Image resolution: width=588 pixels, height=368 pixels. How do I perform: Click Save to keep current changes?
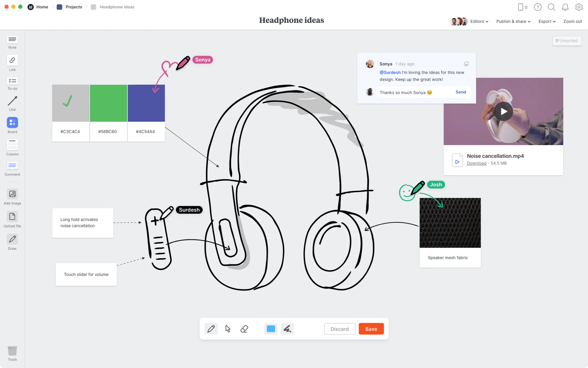[371, 328]
